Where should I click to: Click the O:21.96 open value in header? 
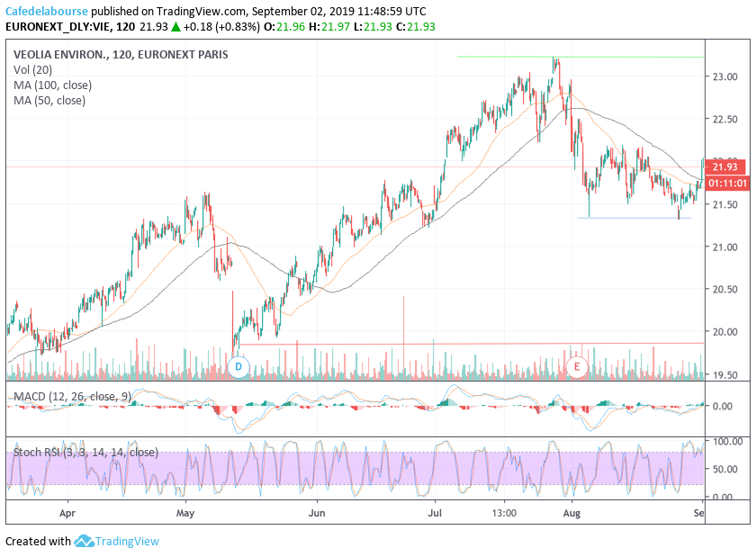coord(284,27)
